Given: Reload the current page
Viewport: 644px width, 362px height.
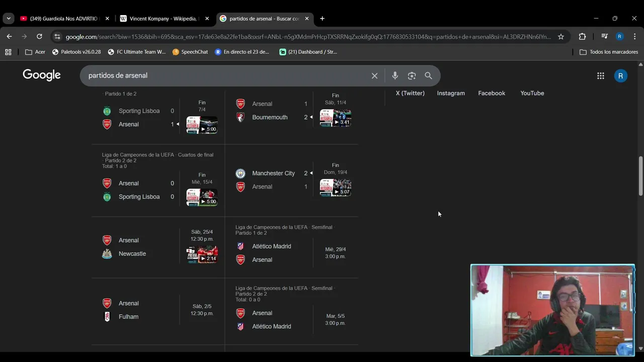Looking at the screenshot, I should [39, 37].
